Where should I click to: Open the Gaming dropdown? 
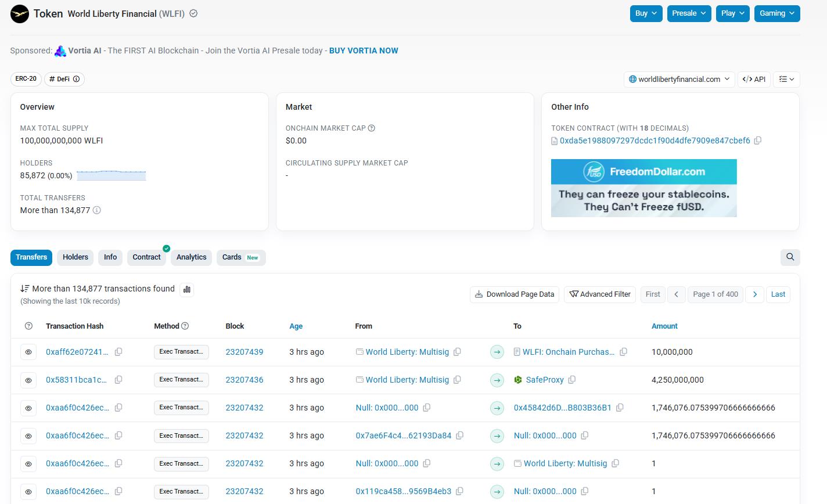[777, 13]
